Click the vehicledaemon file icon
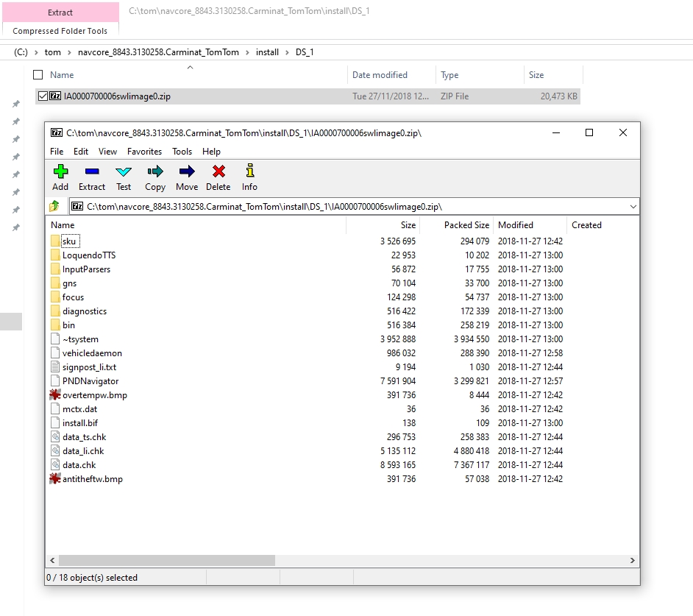The width and height of the screenshot is (693, 616). pyautogui.click(x=55, y=353)
